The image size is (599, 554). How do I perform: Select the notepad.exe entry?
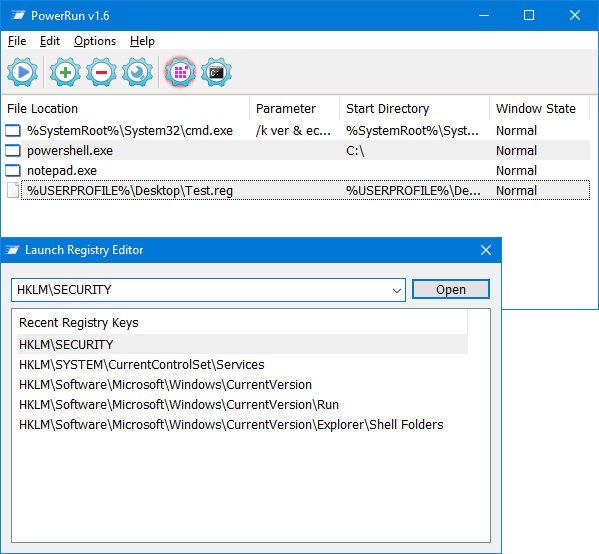(x=62, y=170)
